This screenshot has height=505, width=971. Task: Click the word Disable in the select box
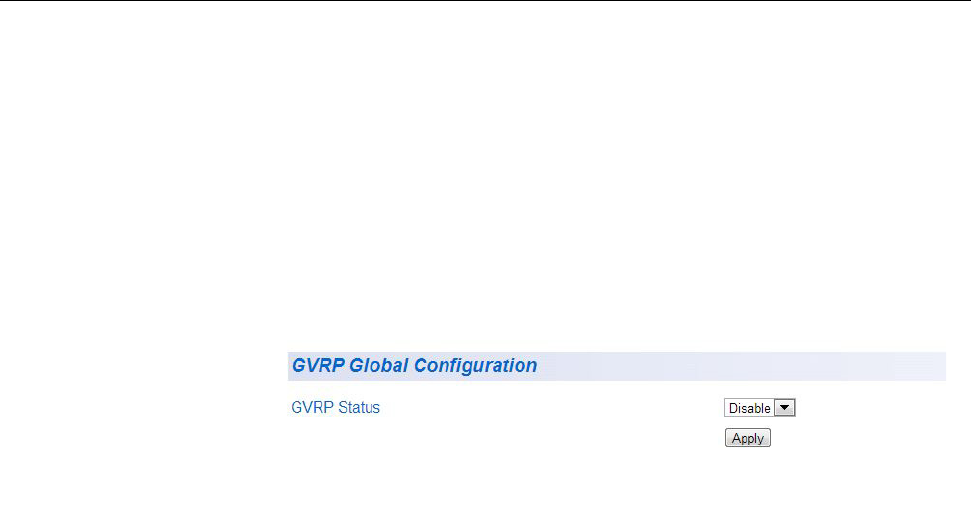750,408
